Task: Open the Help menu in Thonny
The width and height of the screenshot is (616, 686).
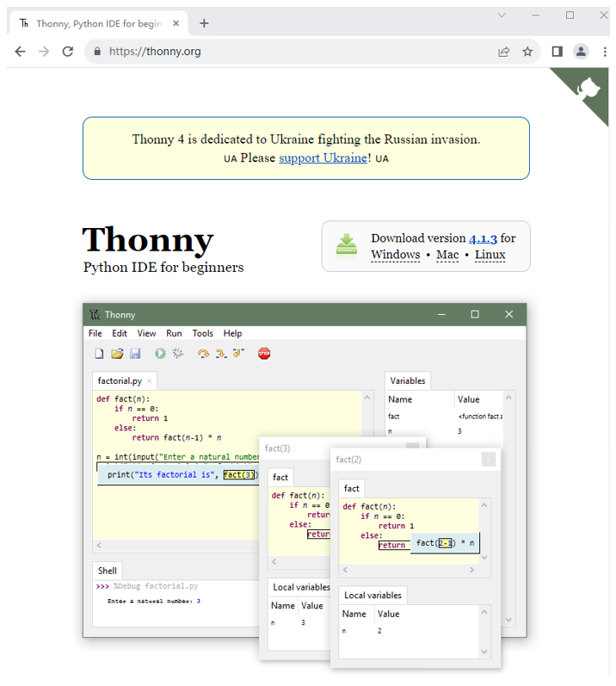Action: [232, 333]
